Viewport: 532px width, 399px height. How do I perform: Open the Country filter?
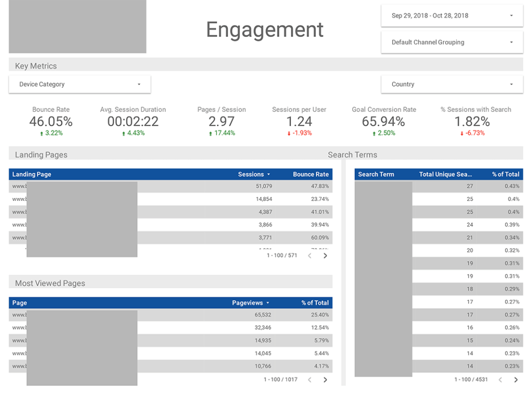tap(451, 84)
